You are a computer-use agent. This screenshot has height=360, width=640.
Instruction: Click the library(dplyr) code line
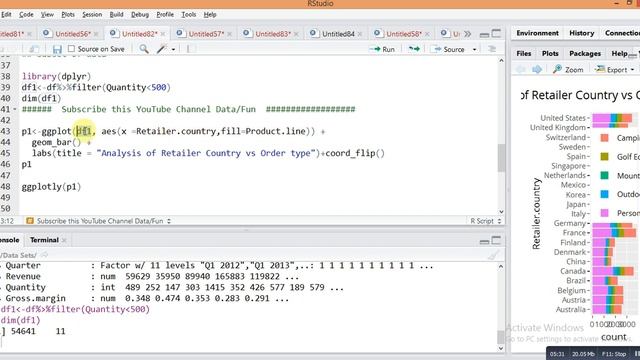click(x=56, y=76)
